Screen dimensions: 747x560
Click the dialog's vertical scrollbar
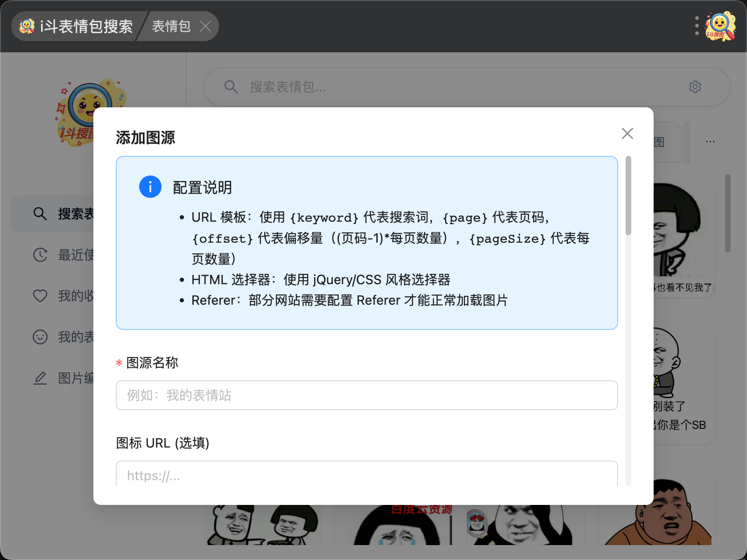[x=628, y=196]
